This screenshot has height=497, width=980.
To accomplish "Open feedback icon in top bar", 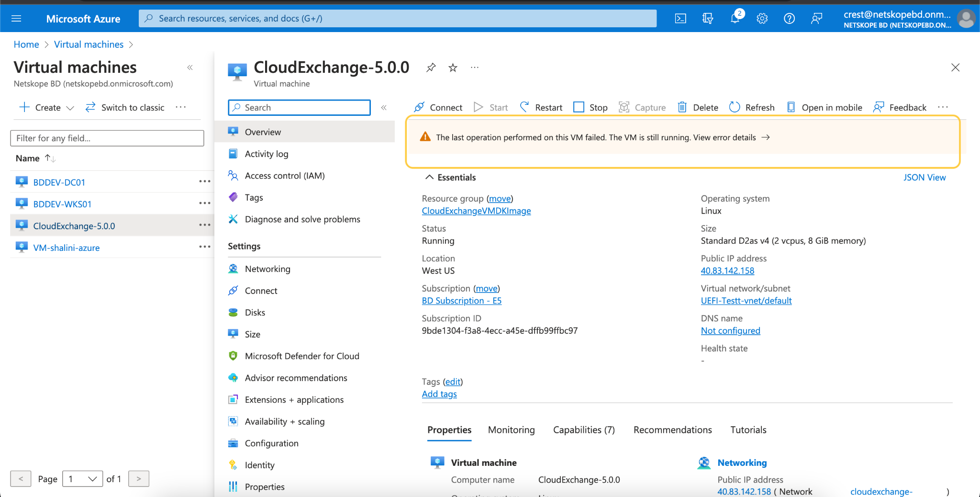I will coord(817,19).
